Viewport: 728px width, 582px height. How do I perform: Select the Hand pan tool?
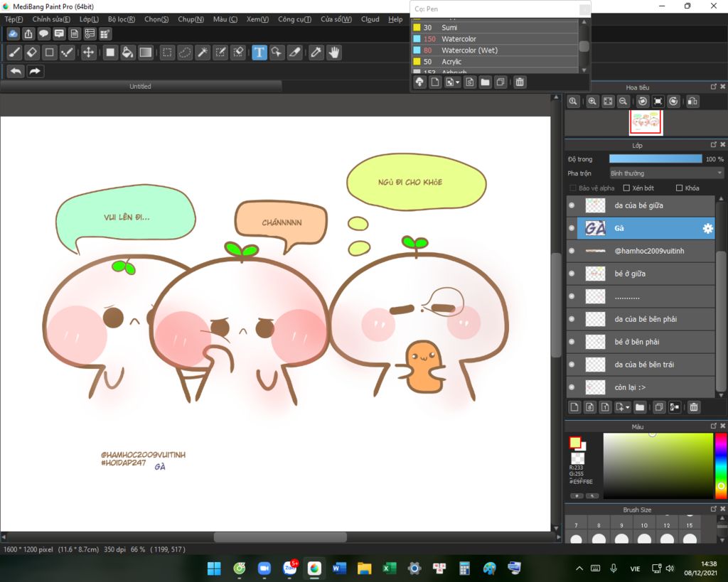[x=334, y=53]
